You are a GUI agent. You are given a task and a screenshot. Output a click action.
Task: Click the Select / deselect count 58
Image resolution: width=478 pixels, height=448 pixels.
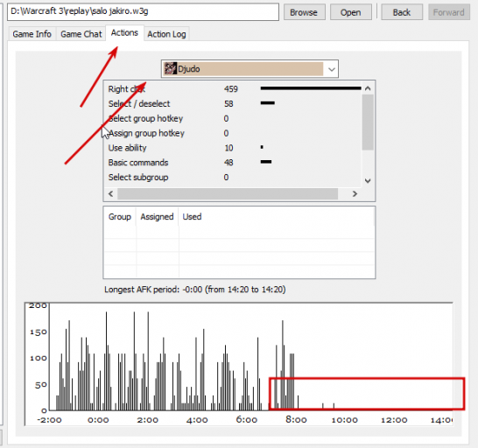(x=228, y=103)
